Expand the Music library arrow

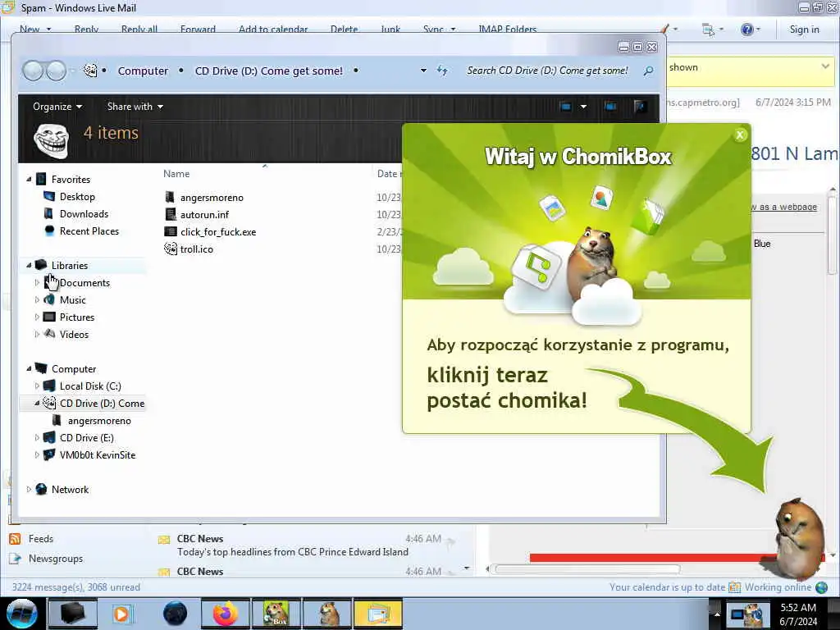tap(37, 299)
